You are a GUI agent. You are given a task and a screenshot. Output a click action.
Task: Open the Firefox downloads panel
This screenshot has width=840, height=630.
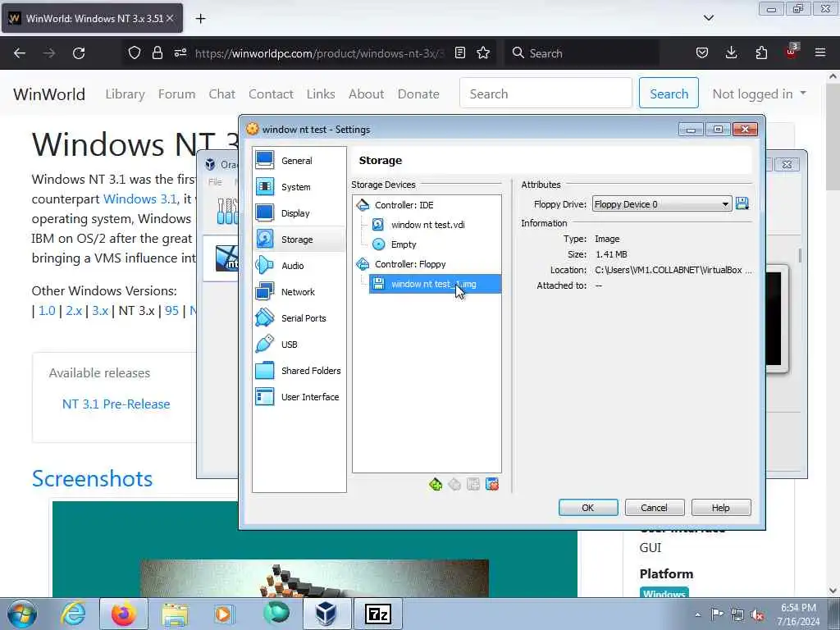click(x=731, y=53)
